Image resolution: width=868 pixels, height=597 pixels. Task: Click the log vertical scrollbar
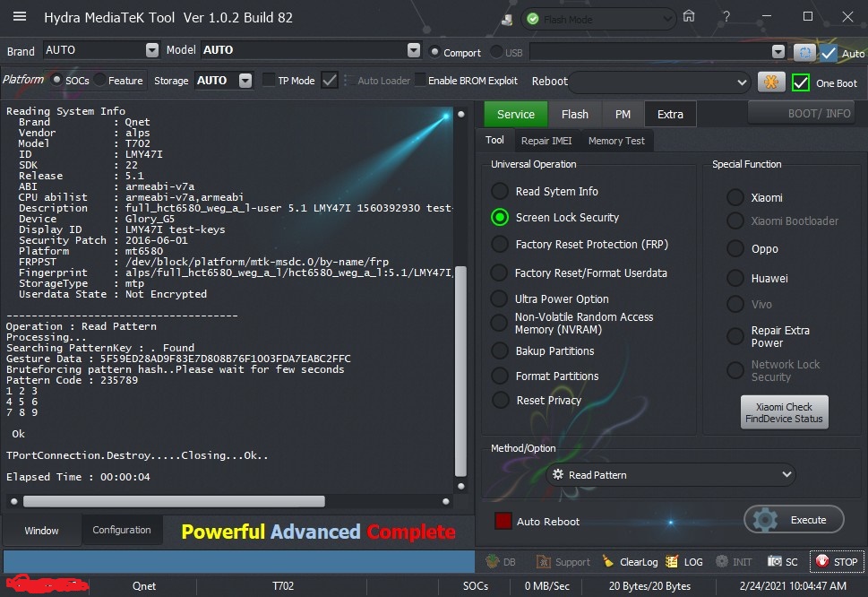[460, 371]
